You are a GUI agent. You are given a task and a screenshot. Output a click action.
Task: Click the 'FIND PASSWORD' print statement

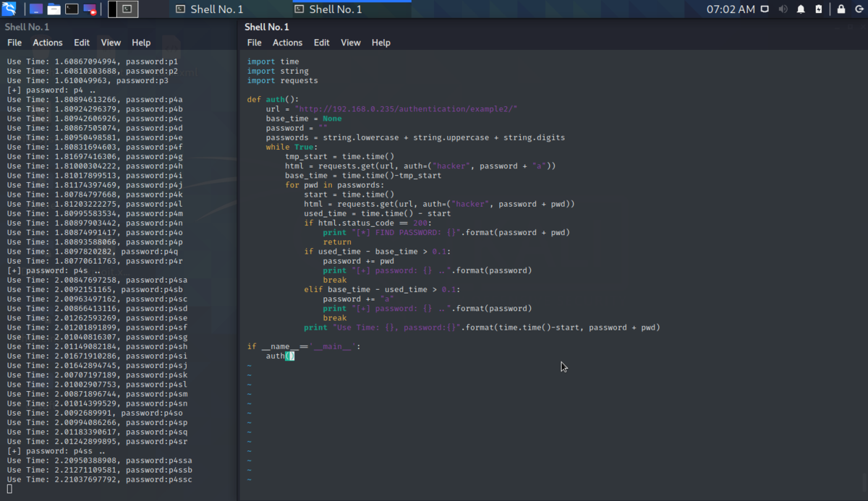tap(446, 233)
